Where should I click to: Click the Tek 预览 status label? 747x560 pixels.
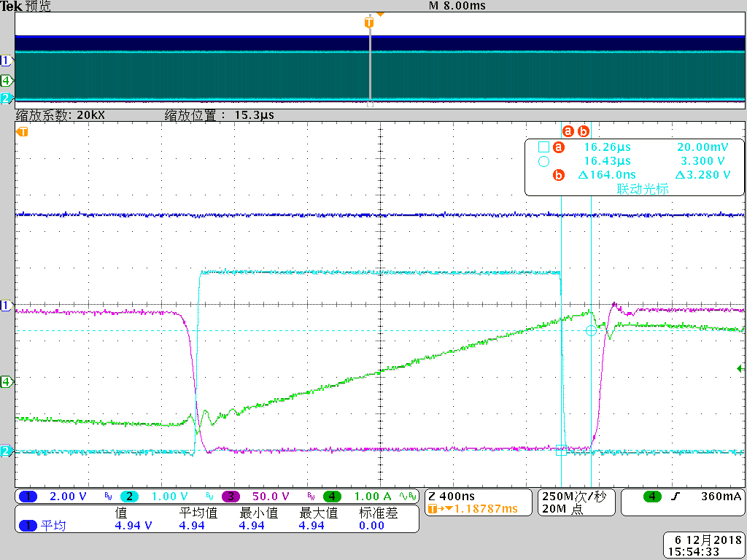pos(26,6)
